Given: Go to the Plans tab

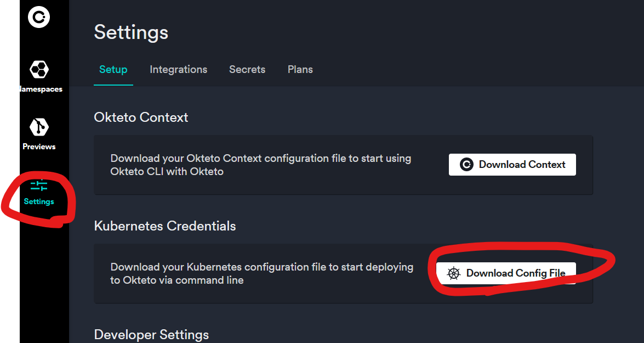Looking at the screenshot, I should [x=300, y=70].
